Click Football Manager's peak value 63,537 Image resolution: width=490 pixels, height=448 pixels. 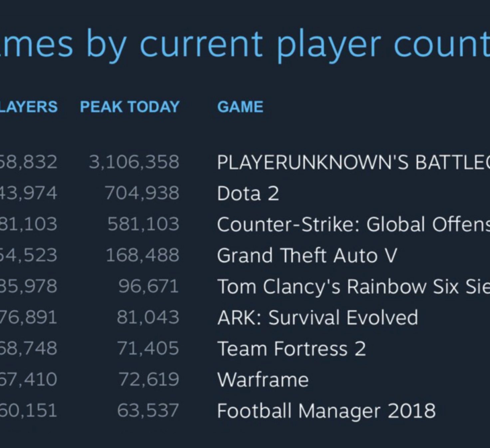(x=148, y=410)
